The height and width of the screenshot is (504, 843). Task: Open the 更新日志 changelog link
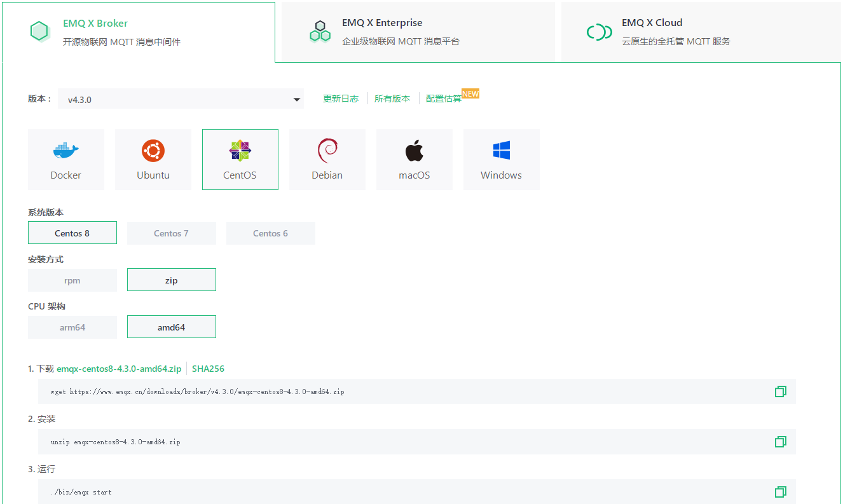pyautogui.click(x=341, y=99)
